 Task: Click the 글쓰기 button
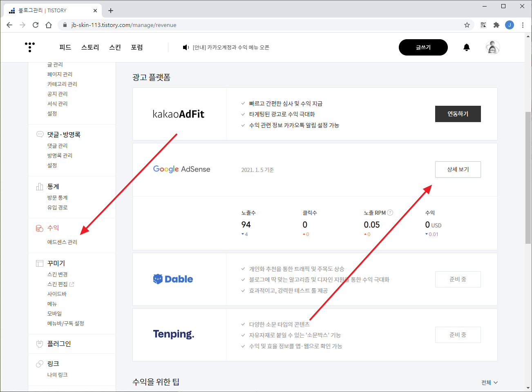(x=423, y=47)
